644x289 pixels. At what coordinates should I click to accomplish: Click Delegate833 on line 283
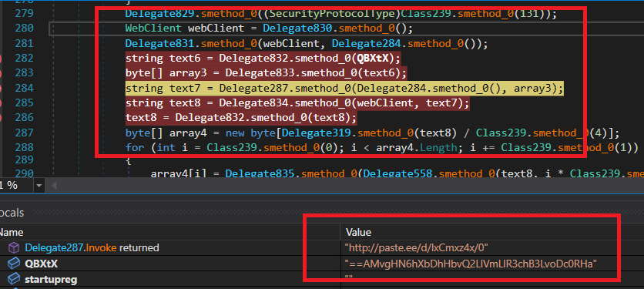pos(260,73)
